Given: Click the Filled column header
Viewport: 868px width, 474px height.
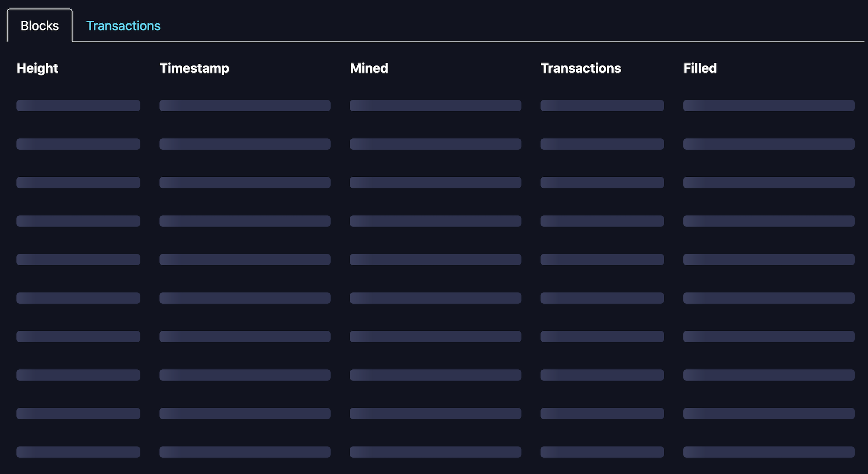Looking at the screenshot, I should [x=700, y=68].
